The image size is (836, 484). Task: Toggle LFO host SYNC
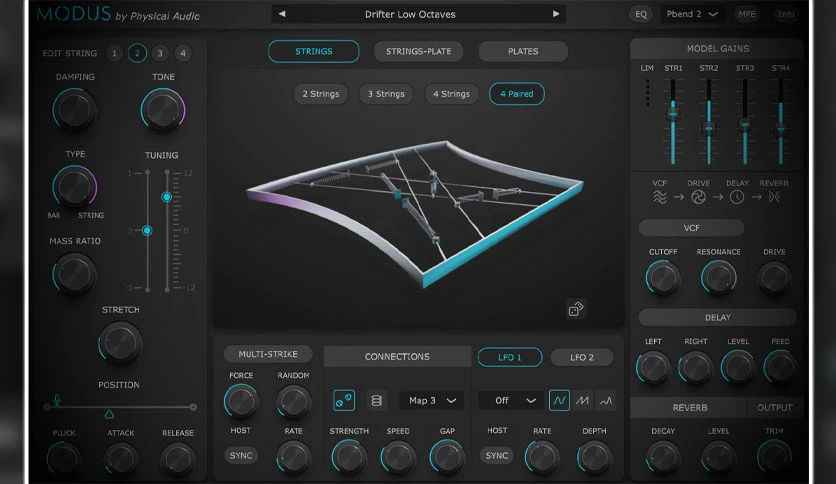[x=497, y=455]
